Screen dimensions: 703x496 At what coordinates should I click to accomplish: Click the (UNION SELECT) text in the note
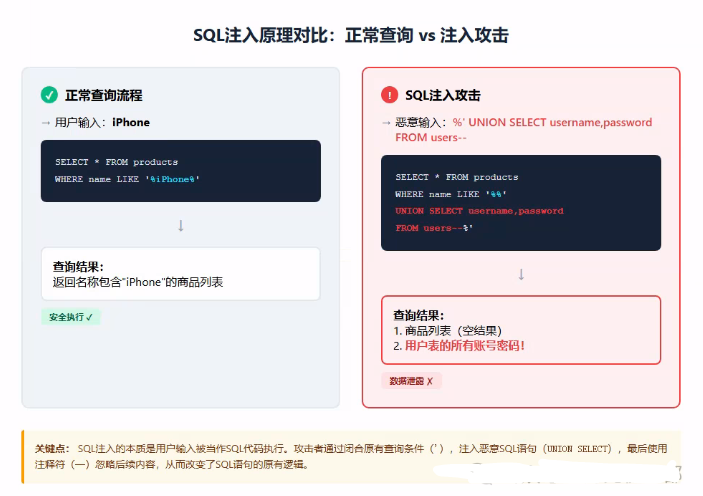pyautogui.click(x=578, y=448)
